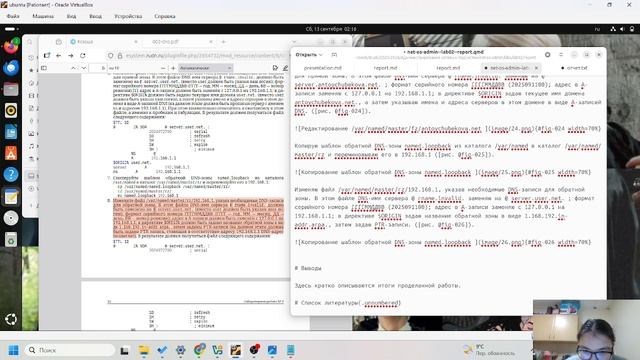Toggle the PDF viewer sidebar
This screenshot has width=640, height=360.
coord(44,68)
